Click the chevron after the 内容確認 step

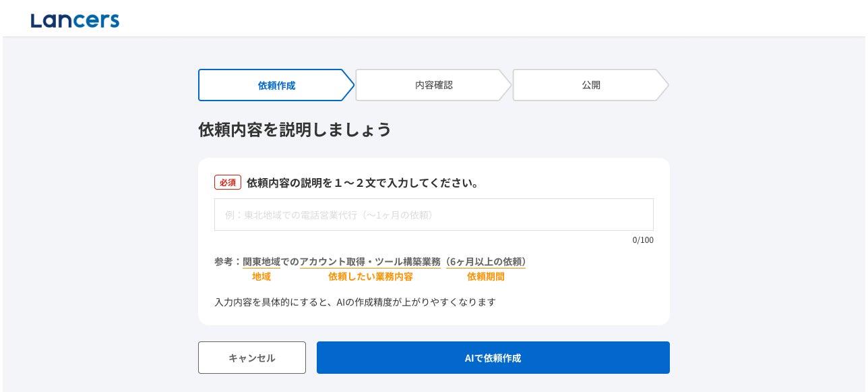[x=505, y=85]
